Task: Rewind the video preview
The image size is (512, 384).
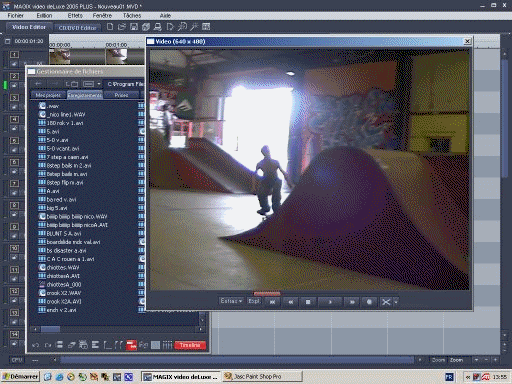Action: click(291, 302)
